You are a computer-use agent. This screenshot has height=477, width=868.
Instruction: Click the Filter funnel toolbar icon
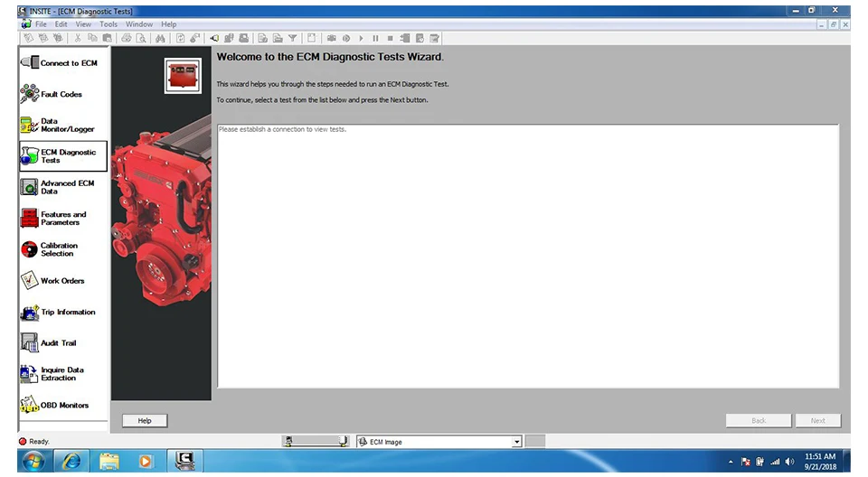point(293,38)
